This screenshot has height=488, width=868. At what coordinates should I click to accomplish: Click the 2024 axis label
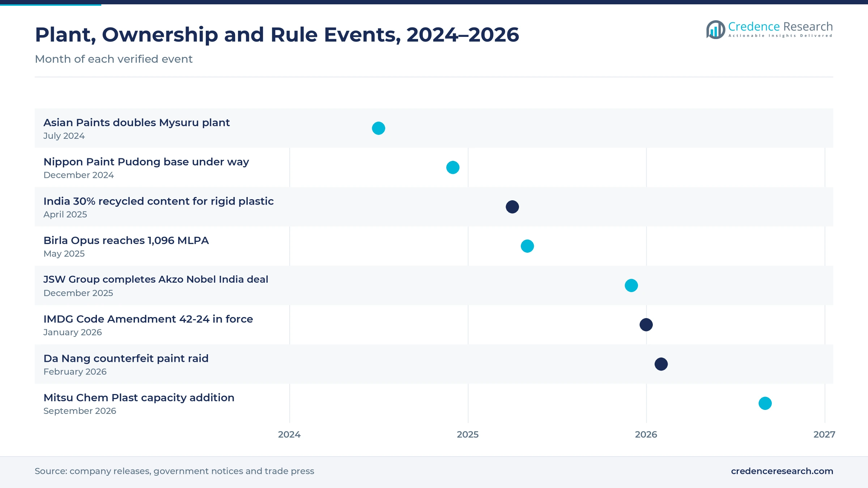[289, 435]
